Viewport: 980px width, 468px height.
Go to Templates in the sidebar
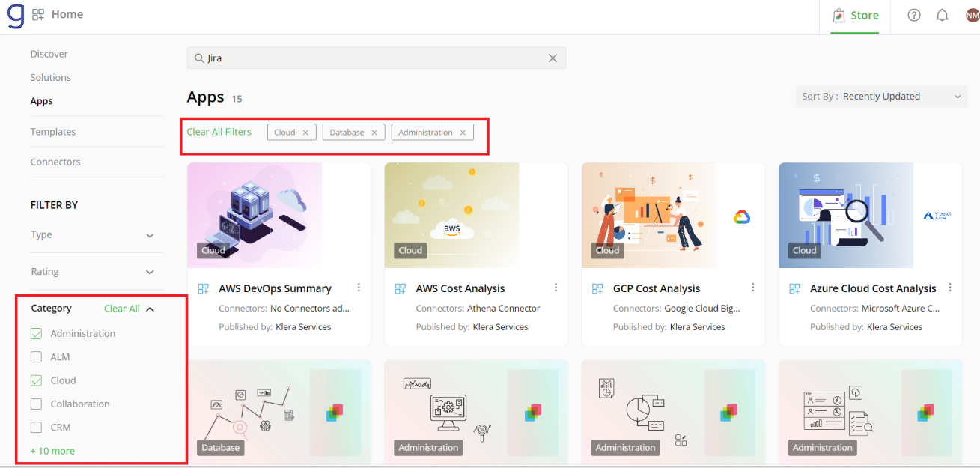click(53, 132)
